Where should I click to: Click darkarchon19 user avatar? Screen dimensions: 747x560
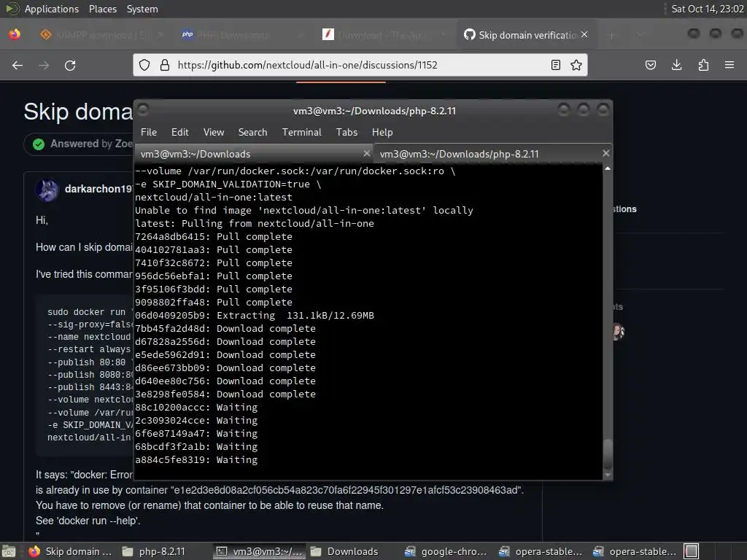47,189
